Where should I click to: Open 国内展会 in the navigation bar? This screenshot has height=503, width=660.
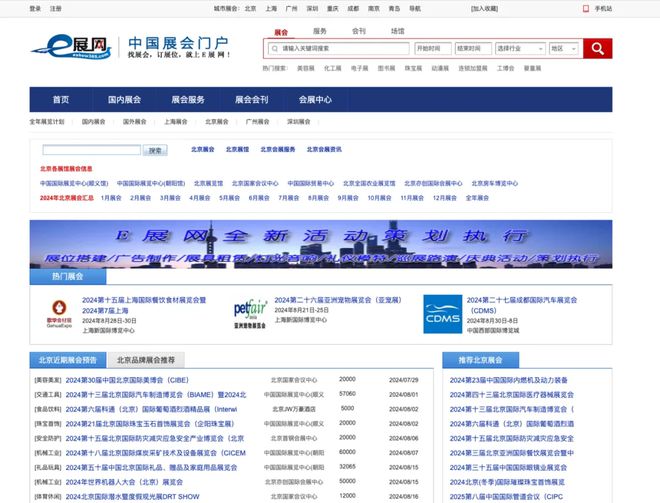(124, 100)
